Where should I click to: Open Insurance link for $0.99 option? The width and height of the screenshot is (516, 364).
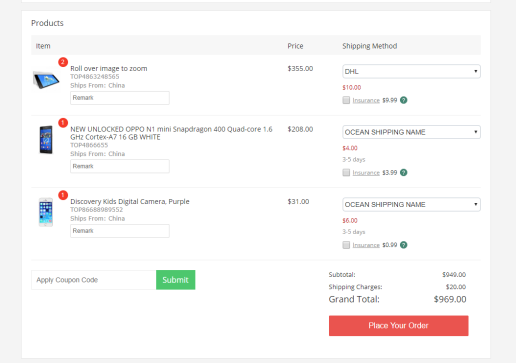point(366,245)
